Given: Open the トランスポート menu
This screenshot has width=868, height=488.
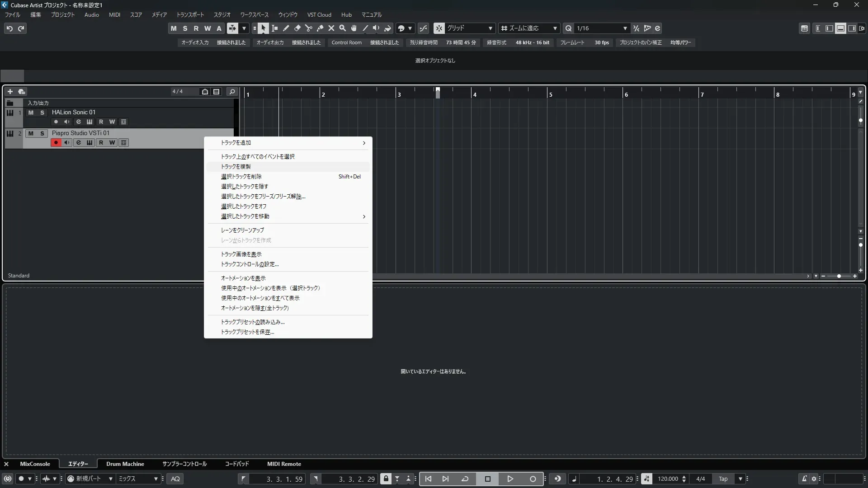Looking at the screenshot, I should click(x=190, y=15).
